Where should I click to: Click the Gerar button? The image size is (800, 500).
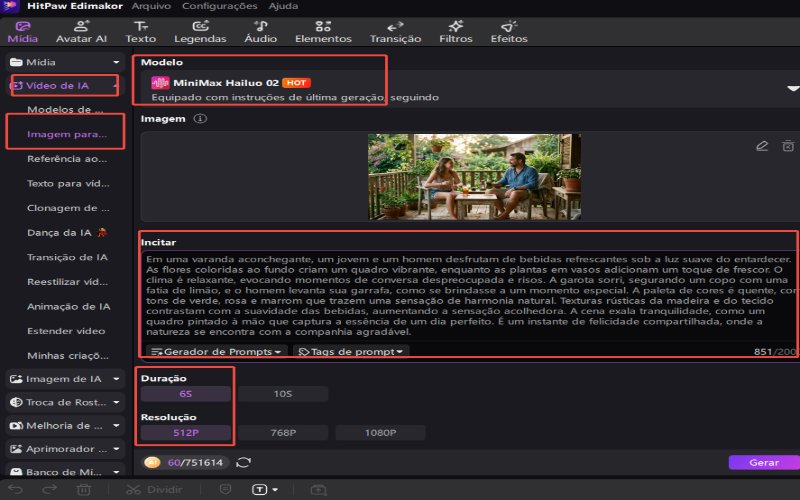click(764, 462)
